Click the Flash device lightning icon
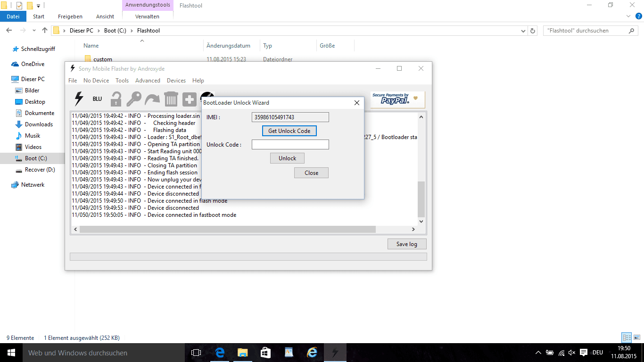Viewport: 644px width, 362px height. (79, 99)
